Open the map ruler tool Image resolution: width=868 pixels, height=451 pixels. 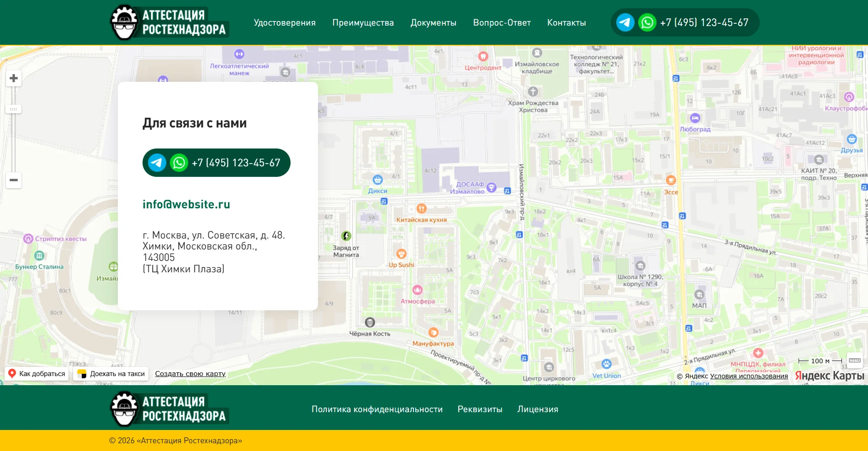[855, 360]
